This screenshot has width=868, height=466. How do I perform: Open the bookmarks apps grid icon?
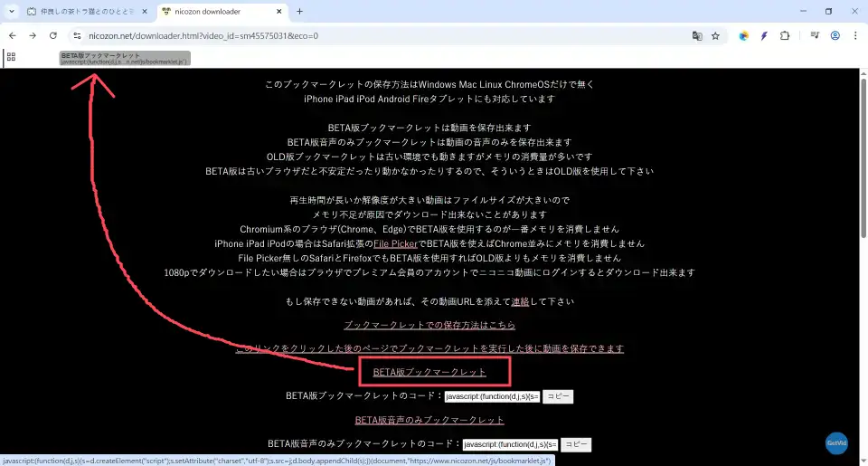11,57
